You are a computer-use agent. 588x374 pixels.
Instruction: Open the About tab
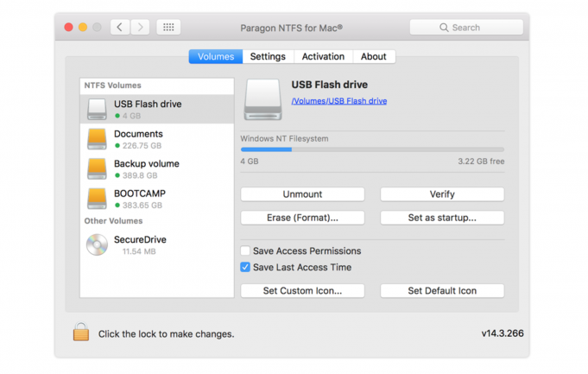[x=374, y=57]
